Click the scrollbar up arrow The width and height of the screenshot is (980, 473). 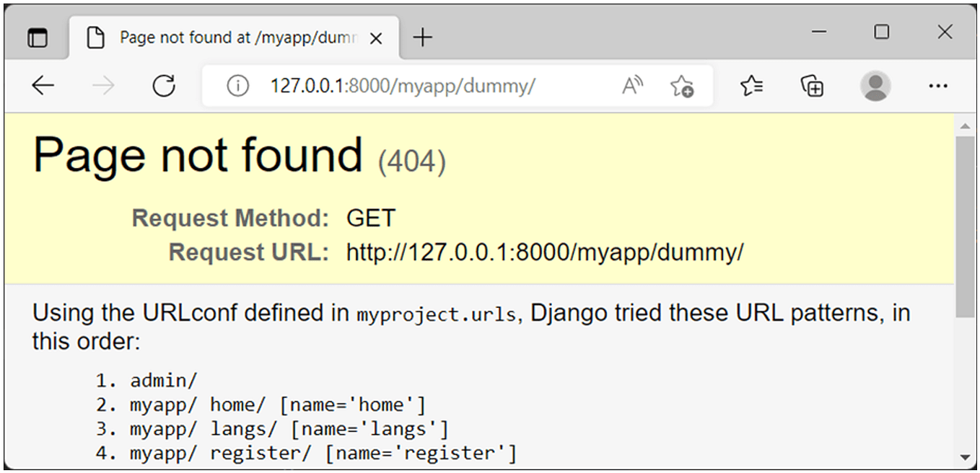(x=967, y=124)
